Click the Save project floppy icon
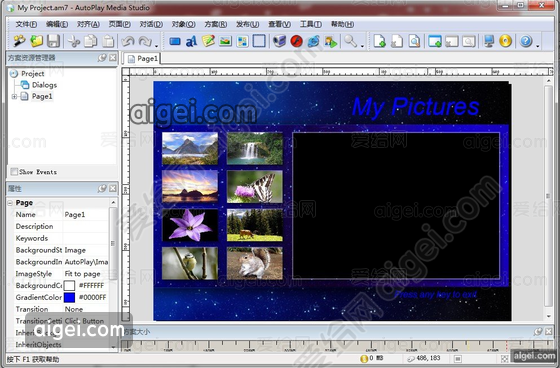Viewport: 560px width, 368px height. click(54, 41)
